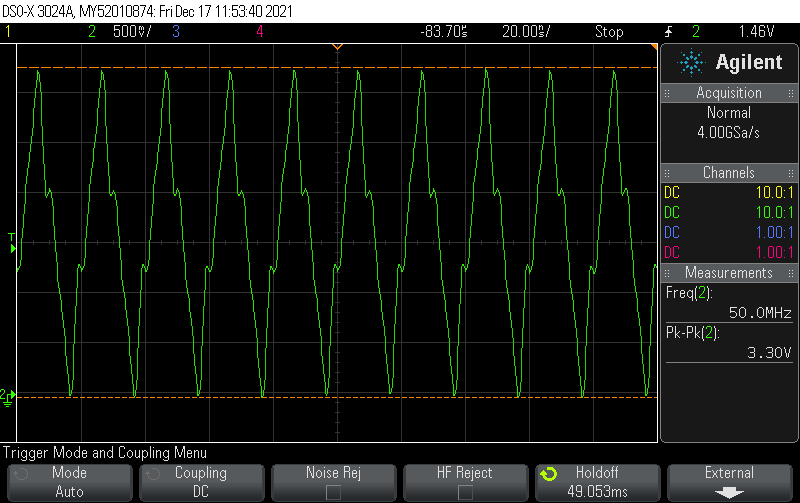The height and width of the screenshot is (503, 800).
Task: Click the green Holdoff rotary knob icon
Action: click(549, 474)
